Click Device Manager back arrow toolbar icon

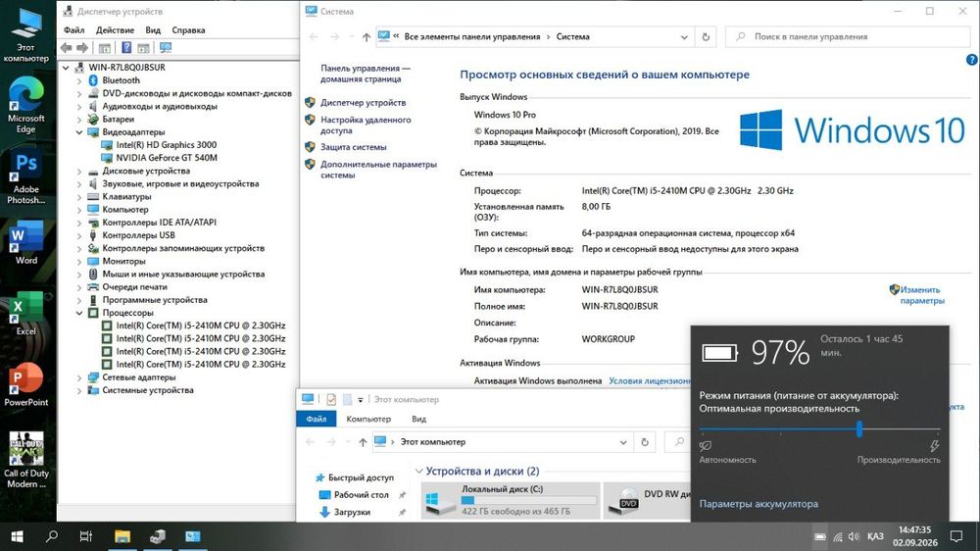pyautogui.click(x=67, y=47)
